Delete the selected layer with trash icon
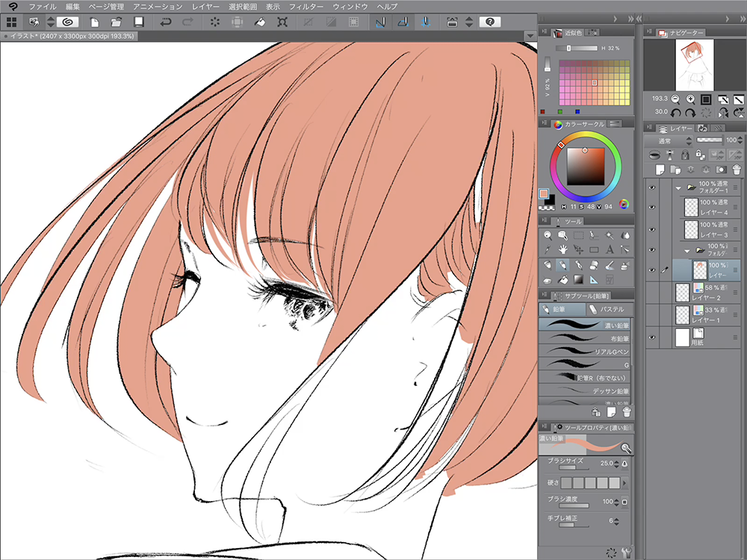The height and width of the screenshot is (560, 747). point(736,169)
